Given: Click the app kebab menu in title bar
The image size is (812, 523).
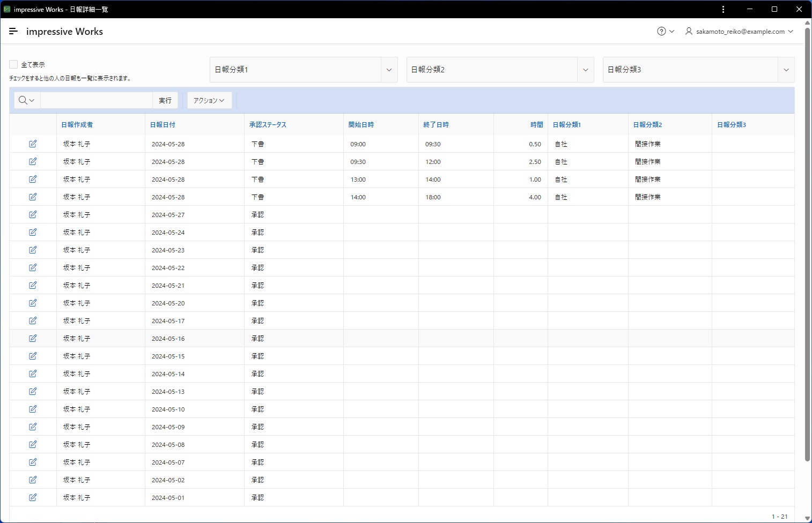Looking at the screenshot, I should point(723,9).
